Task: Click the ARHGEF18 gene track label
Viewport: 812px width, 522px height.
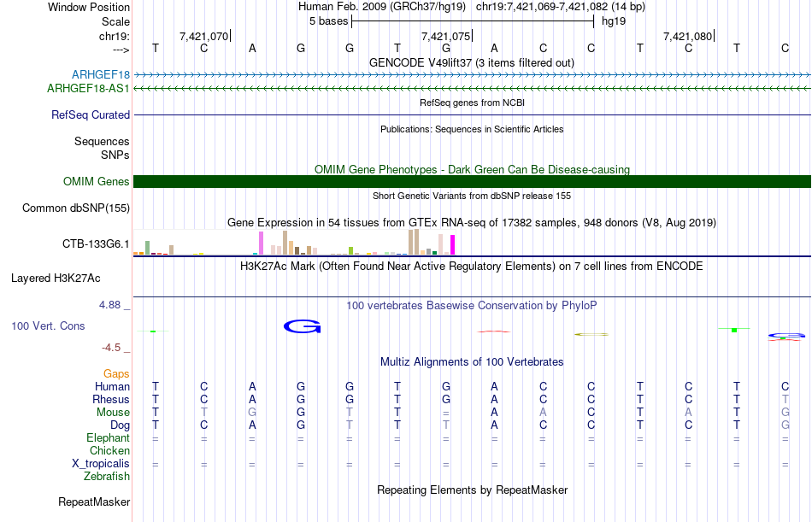Action: click(101, 75)
